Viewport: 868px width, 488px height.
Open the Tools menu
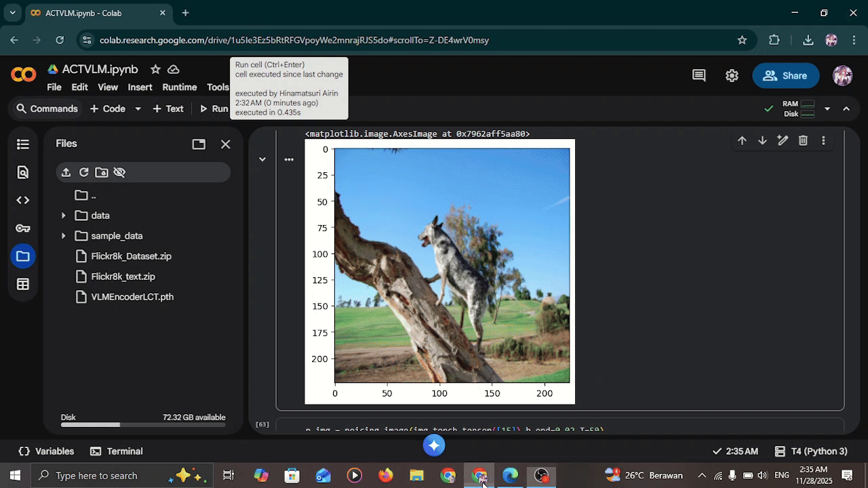click(218, 87)
